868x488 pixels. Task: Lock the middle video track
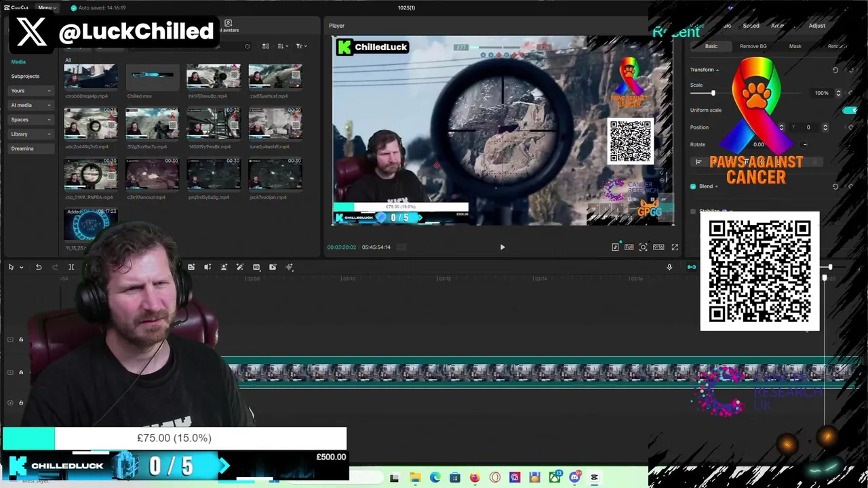pos(21,372)
